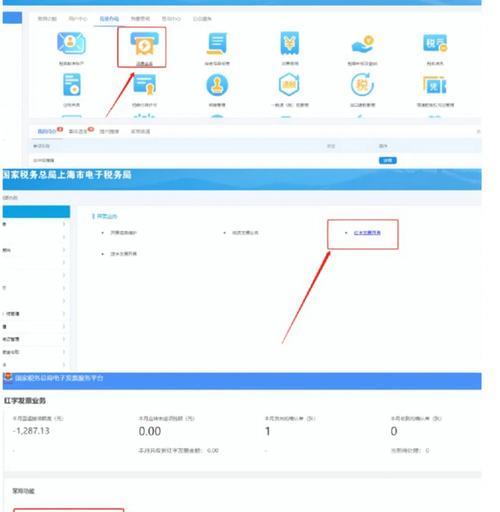Click the large statistic value 0
The height and width of the screenshot is (512, 500).
click(394, 431)
